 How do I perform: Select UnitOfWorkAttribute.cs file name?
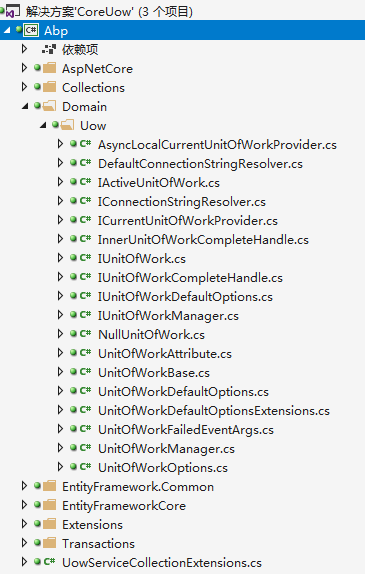coord(165,354)
